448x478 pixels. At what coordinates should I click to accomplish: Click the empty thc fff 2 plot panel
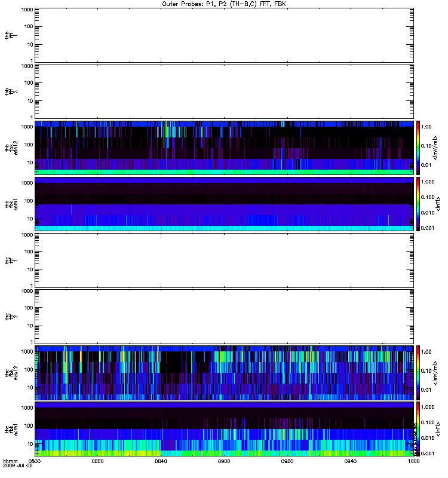tap(224, 317)
